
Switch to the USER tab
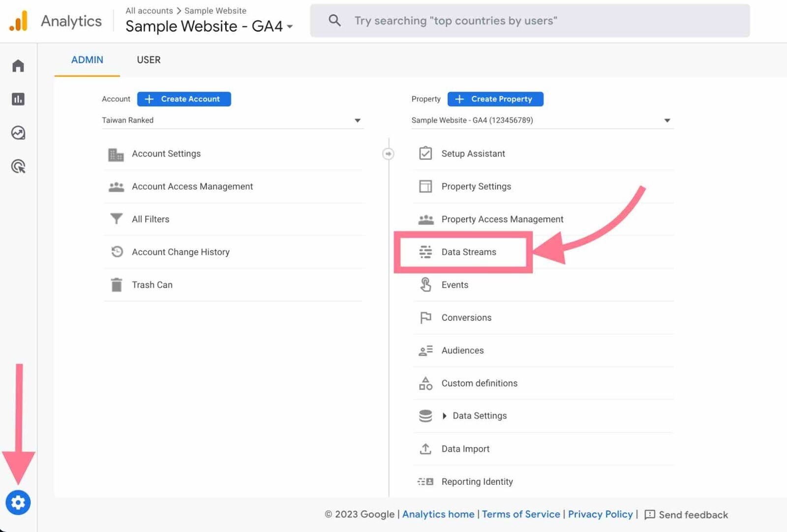point(149,59)
